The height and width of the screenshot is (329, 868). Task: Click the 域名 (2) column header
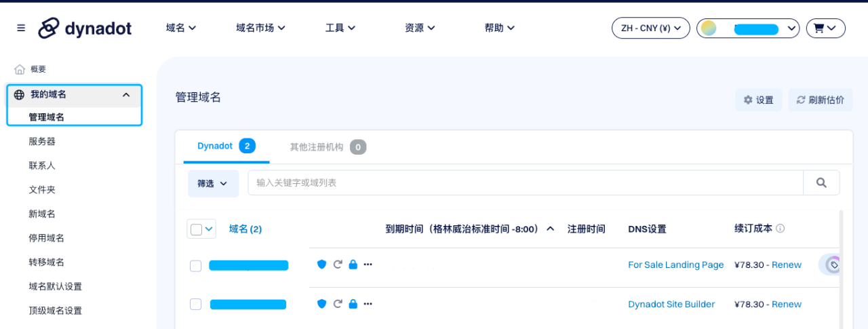pos(245,229)
